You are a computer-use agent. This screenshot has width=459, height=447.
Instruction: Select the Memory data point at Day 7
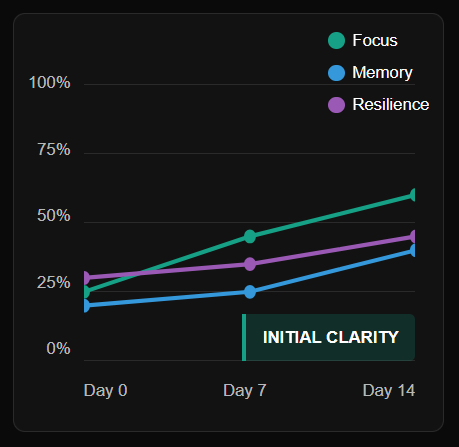point(250,292)
